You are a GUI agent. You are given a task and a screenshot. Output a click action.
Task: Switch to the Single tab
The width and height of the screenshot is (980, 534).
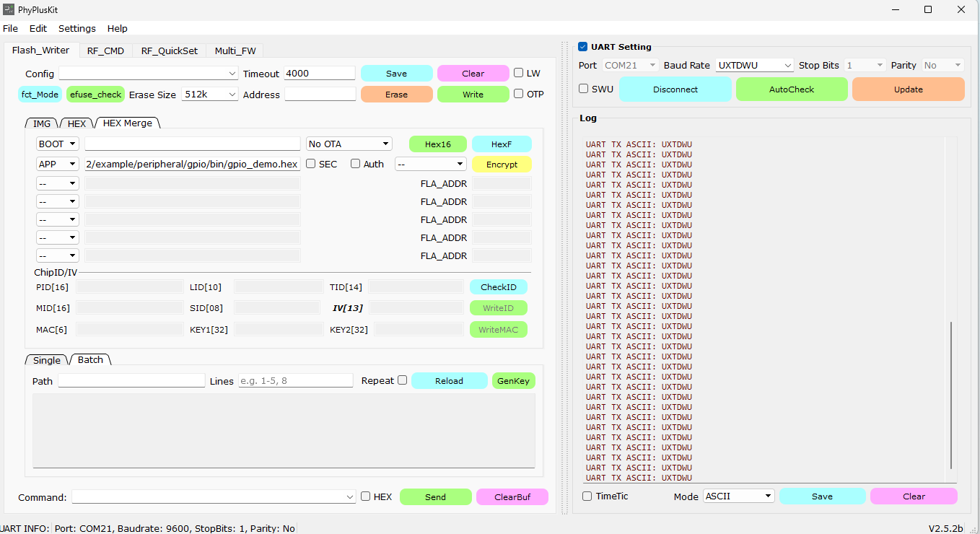(x=47, y=360)
